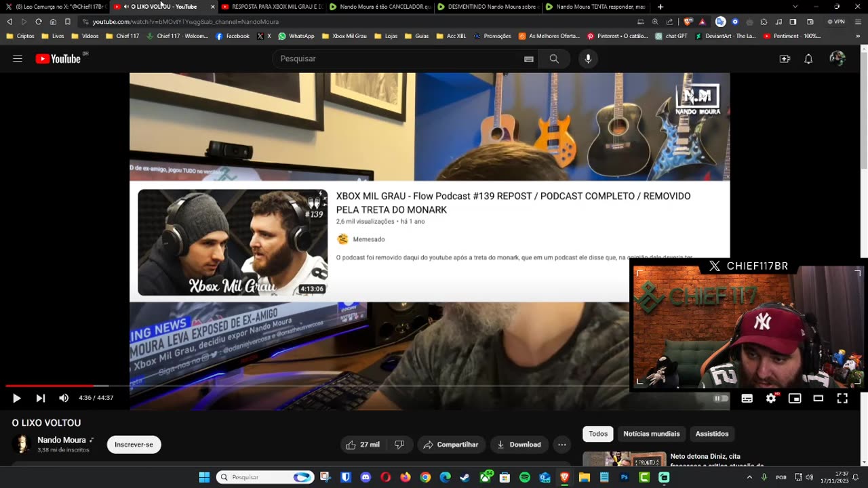This screenshot has height=488, width=868.
Task: Toggle the Brave VPN button
Action: (x=836, y=22)
